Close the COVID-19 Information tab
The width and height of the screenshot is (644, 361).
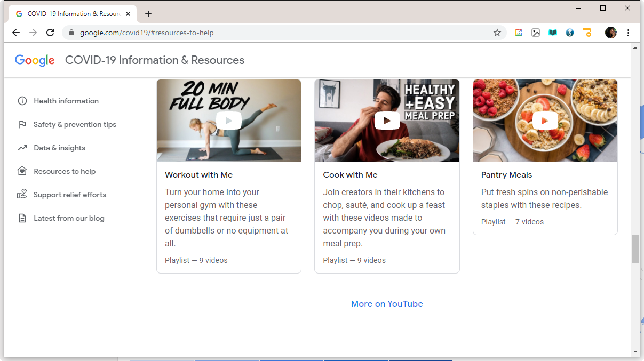point(128,14)
